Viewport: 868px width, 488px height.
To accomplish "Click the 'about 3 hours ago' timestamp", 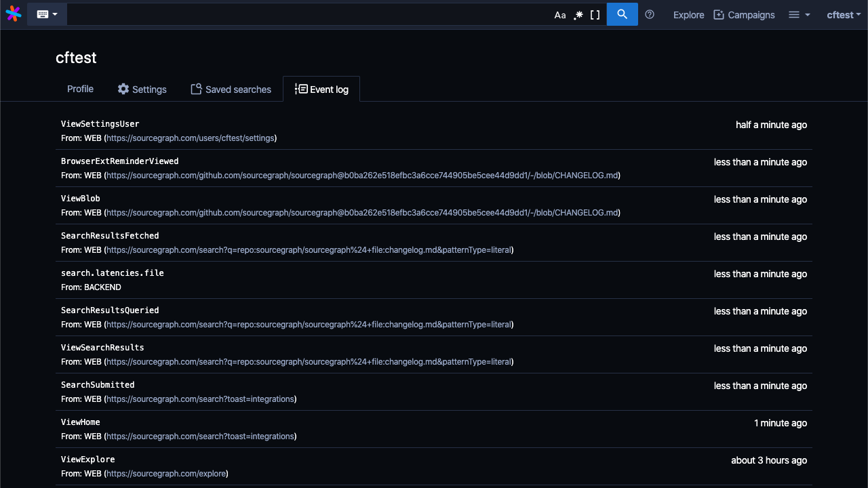I will click(769, 460).
